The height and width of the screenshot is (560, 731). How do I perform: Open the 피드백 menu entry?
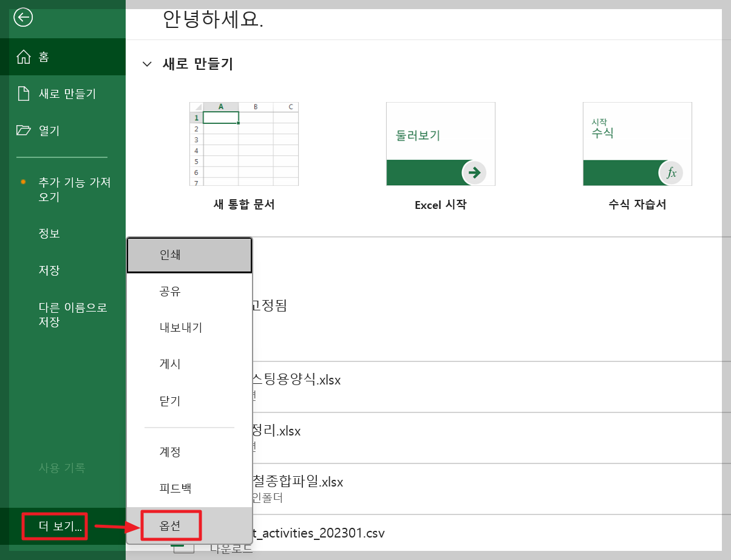tap(189, 488)
